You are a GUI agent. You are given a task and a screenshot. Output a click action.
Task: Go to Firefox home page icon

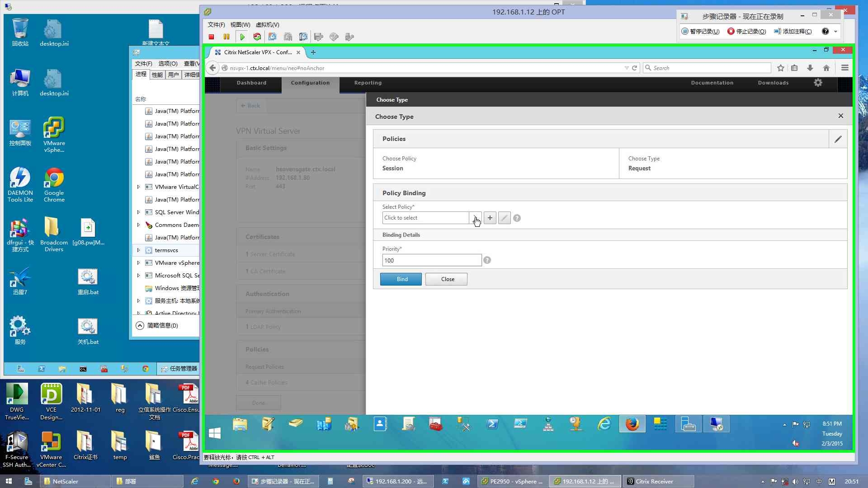[x=826, y=68]
